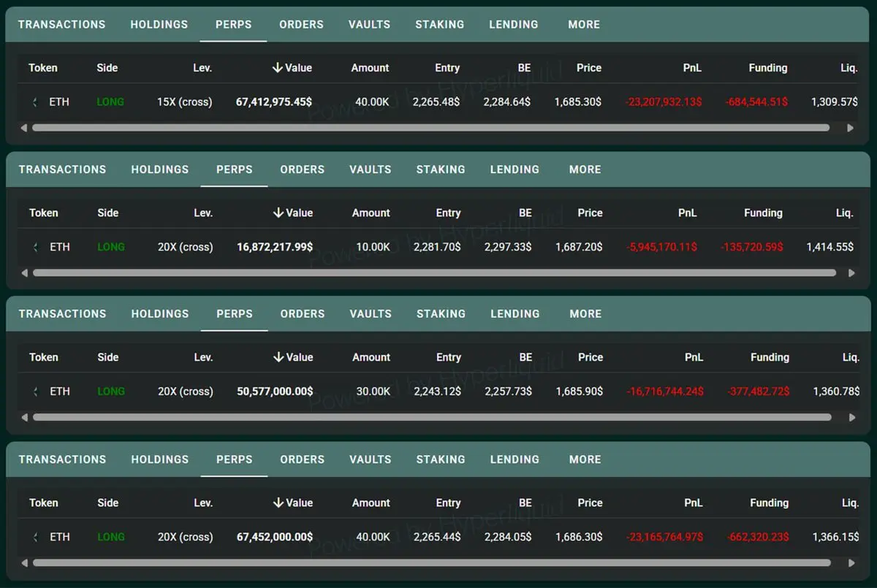Viewport: 877px width, 588px height.
Task: Click the Liq. header above 1,366.15$
Action: (850, 503)
